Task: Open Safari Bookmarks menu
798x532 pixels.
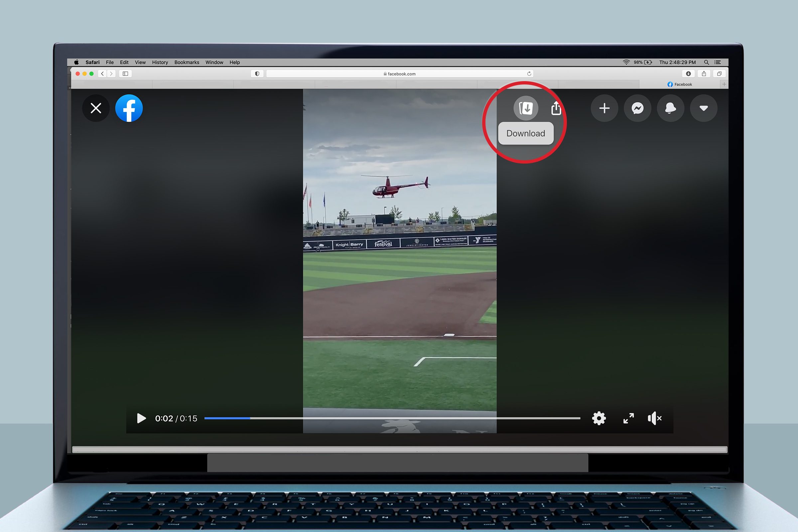Action: pos(186,63)
